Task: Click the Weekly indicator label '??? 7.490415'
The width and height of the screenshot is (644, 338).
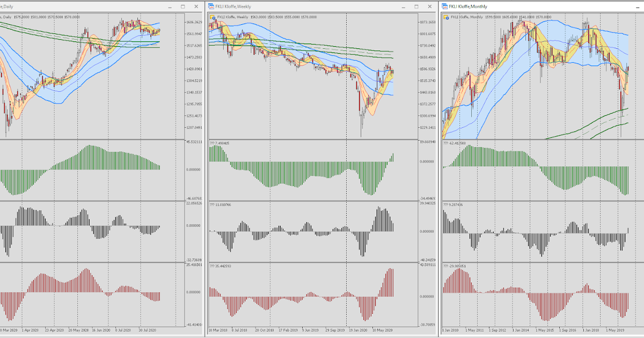Action: tap(219, 143)
